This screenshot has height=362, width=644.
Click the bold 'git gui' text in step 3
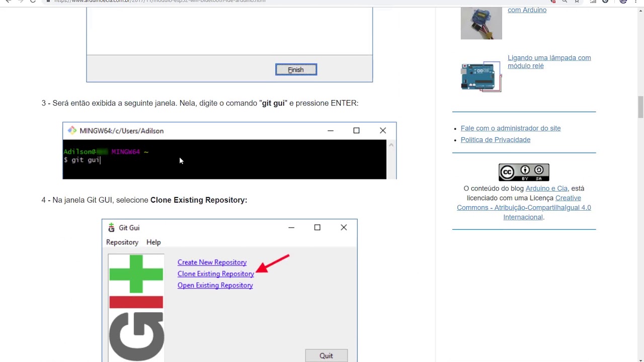click(x=273, y=103)
